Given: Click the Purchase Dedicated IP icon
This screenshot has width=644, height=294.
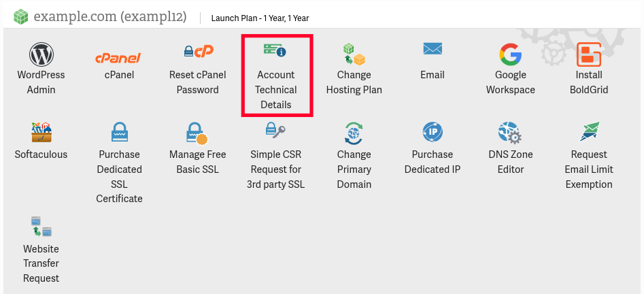Looking at the screenshot, I should click(433, 132).
